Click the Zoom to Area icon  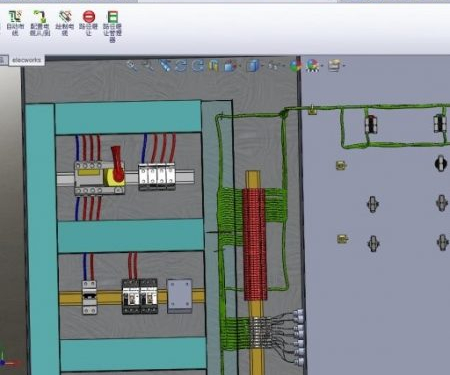148,66
